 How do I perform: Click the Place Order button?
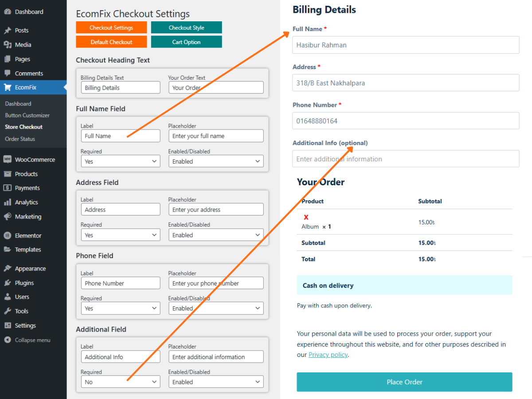[404, 382]
